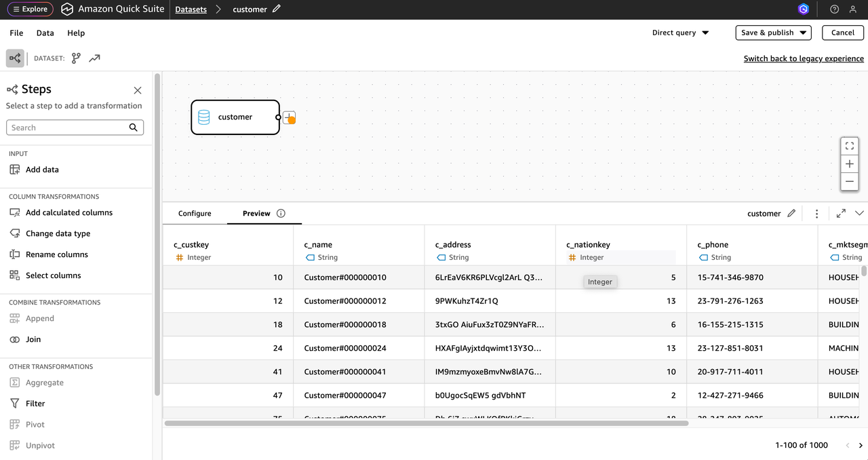Image resolution: width=868 pixels, height=460 pixels.
Task: Click the trend line icon in toolbar
Action: (94, 58)
